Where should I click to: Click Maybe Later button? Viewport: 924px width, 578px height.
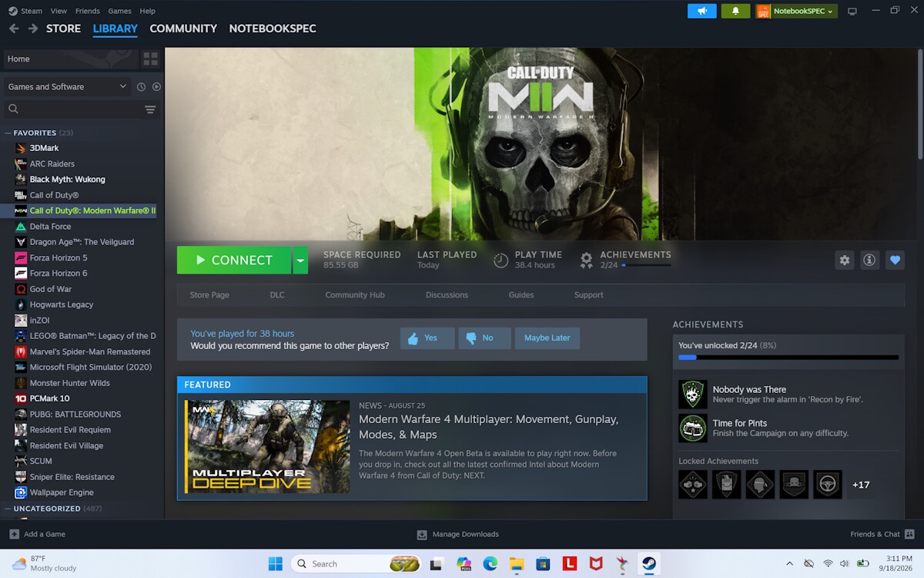(x=547, y=338)
